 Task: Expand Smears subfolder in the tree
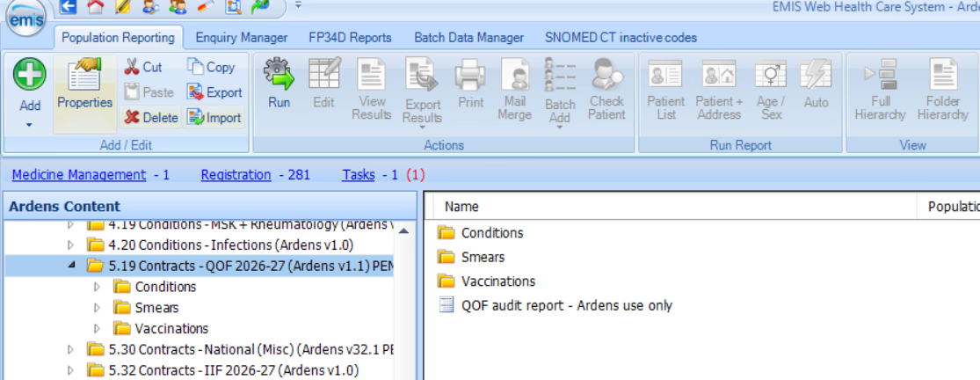click(97, 308)
